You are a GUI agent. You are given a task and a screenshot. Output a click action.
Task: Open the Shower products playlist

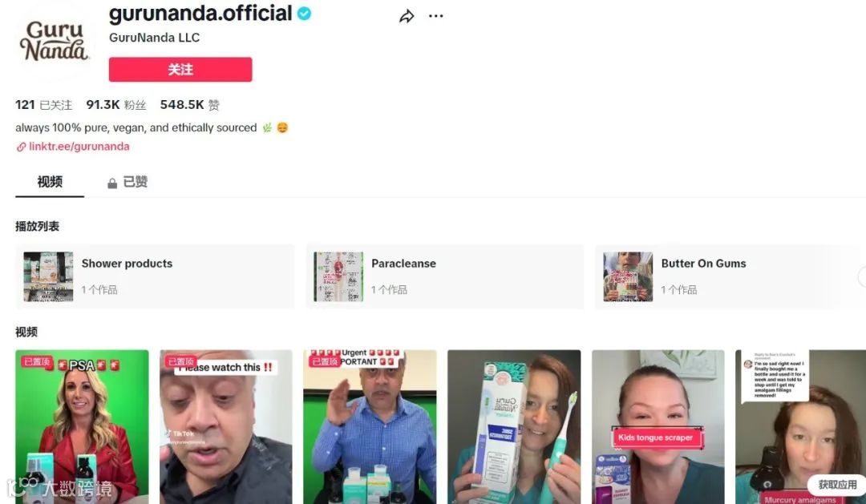click(x=156, y=276)
